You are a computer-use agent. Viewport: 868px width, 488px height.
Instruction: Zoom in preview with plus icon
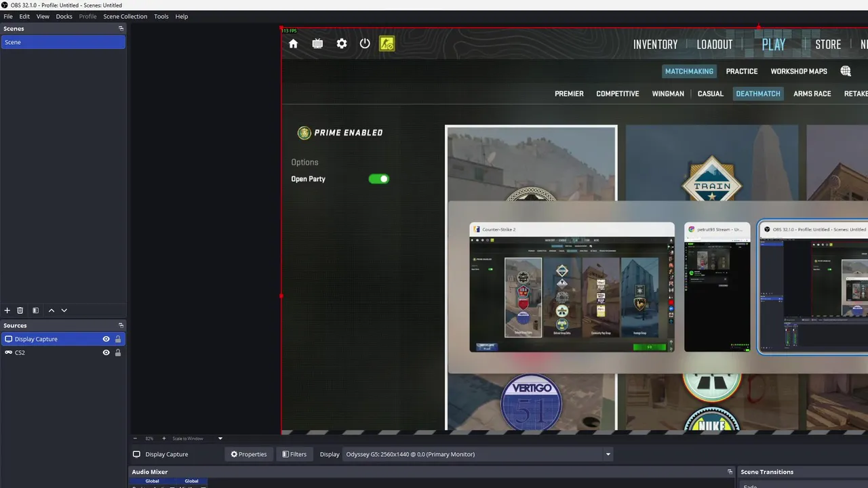pos(163,439)
